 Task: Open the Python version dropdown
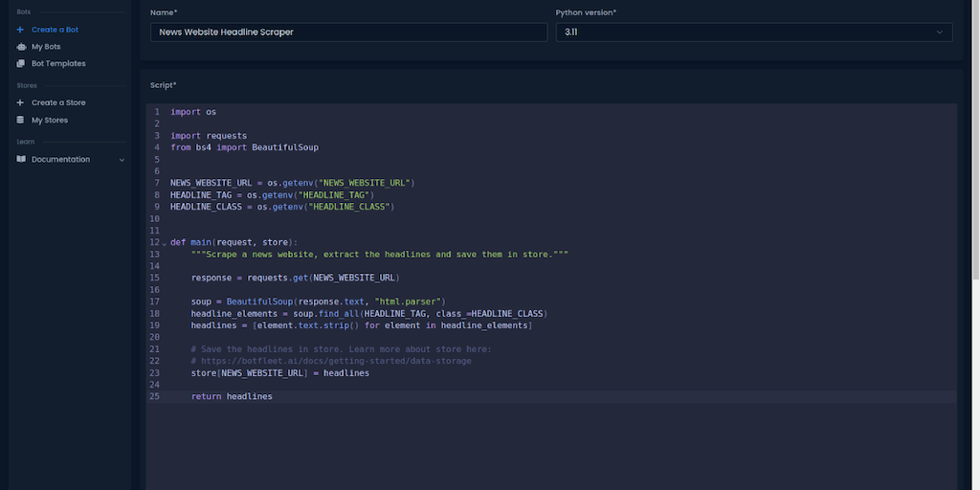click(x=753, y=32)
